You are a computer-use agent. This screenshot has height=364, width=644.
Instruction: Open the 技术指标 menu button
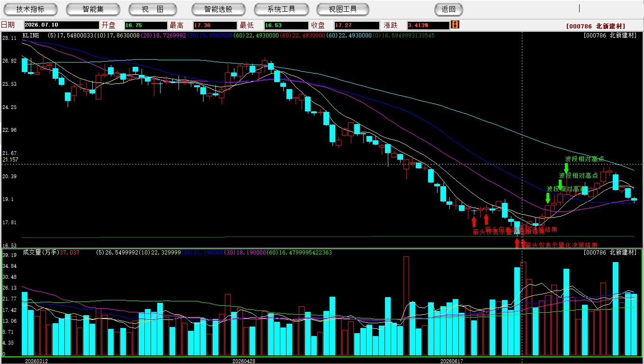coord(30,9)
